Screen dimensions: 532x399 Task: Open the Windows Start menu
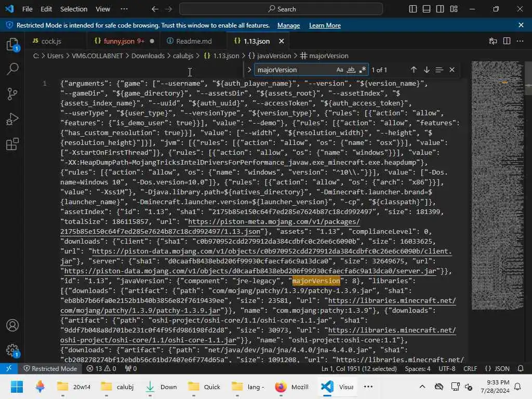coord(17,387)
